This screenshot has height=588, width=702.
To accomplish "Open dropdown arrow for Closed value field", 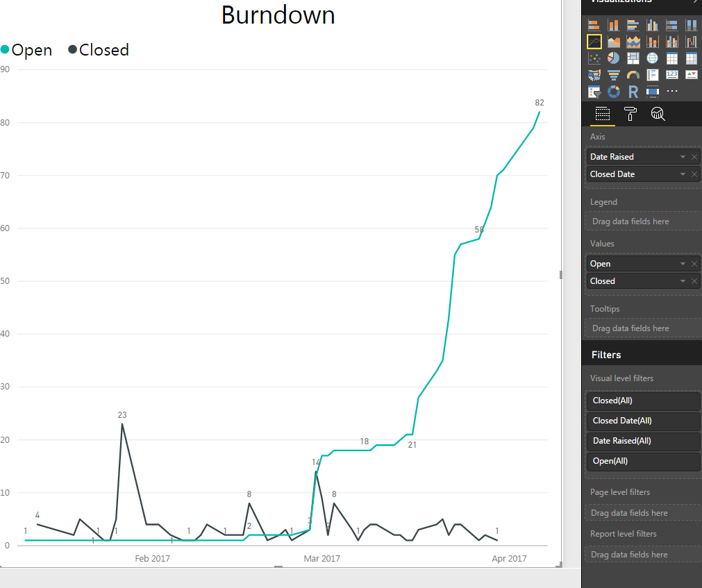I will click(x=683, y=281).
